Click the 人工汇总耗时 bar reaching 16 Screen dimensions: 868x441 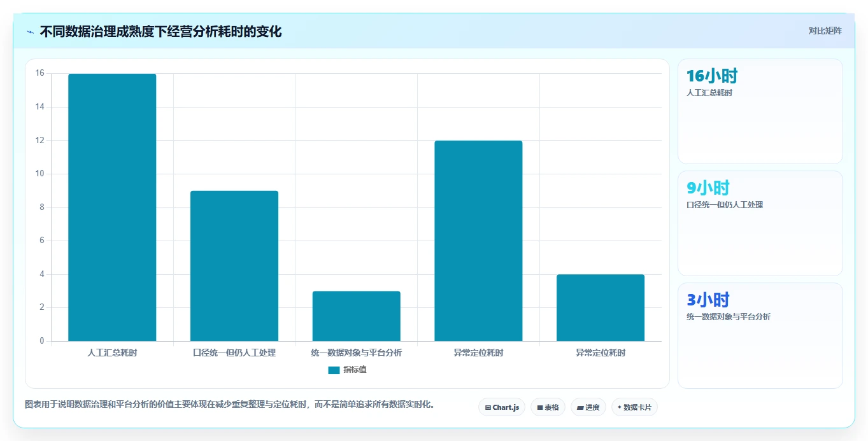(112, 207)
